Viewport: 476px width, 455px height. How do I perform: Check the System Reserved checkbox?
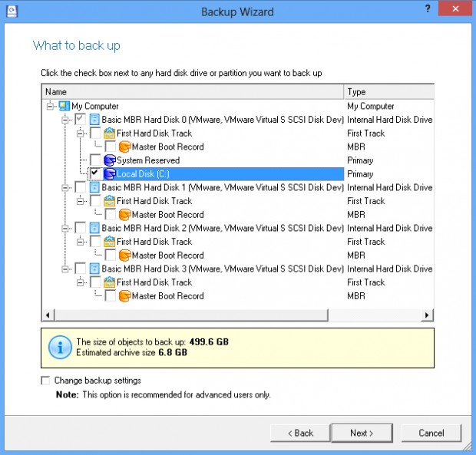(x=95, y=160)
